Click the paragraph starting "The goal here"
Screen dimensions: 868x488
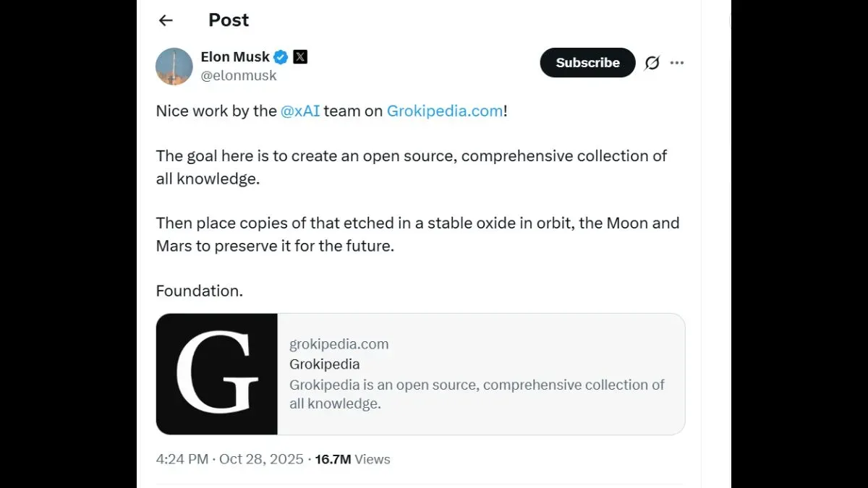point(411,167)
